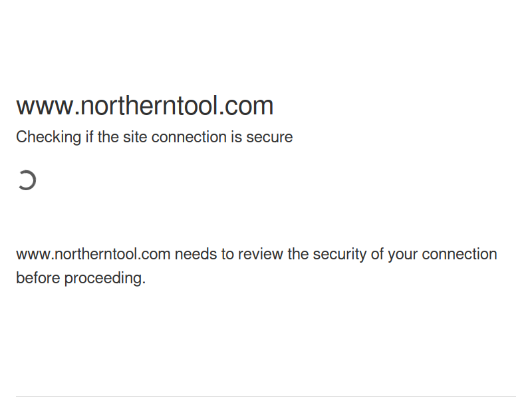Click the word 'site' in the subtitle
Image resolution: width=532 pixels, height=399 pixels.
point(135,137)
